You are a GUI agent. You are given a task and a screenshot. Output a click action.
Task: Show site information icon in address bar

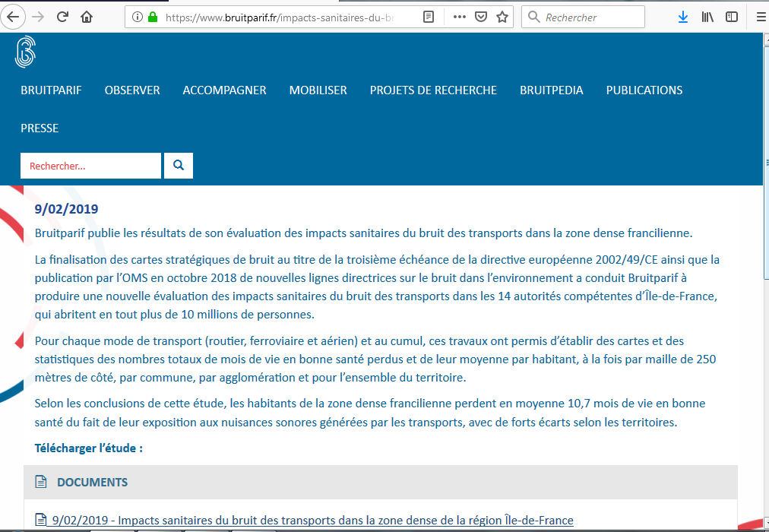(138, 17)
